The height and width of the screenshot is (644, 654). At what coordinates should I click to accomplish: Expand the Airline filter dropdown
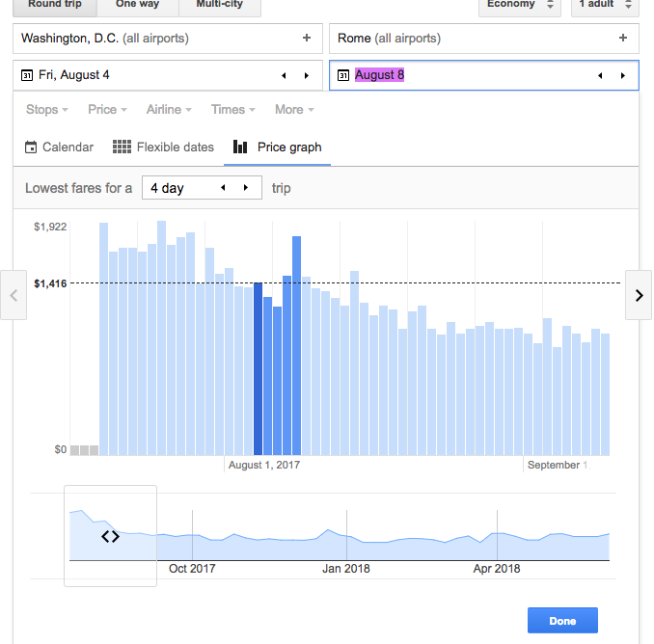coord(169,110)
